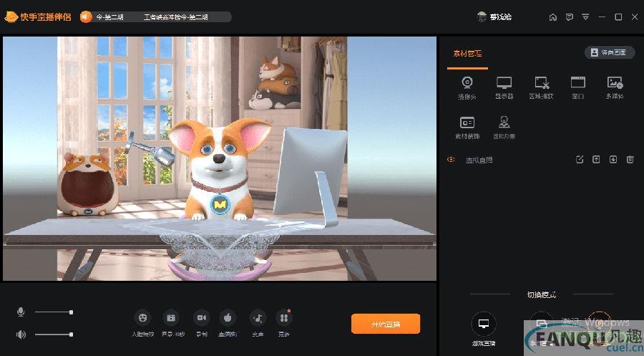The height and width of the screenshot is (356, 644).
Task: Click the portrait screen button at top of panel
Action: pos(610,52)
